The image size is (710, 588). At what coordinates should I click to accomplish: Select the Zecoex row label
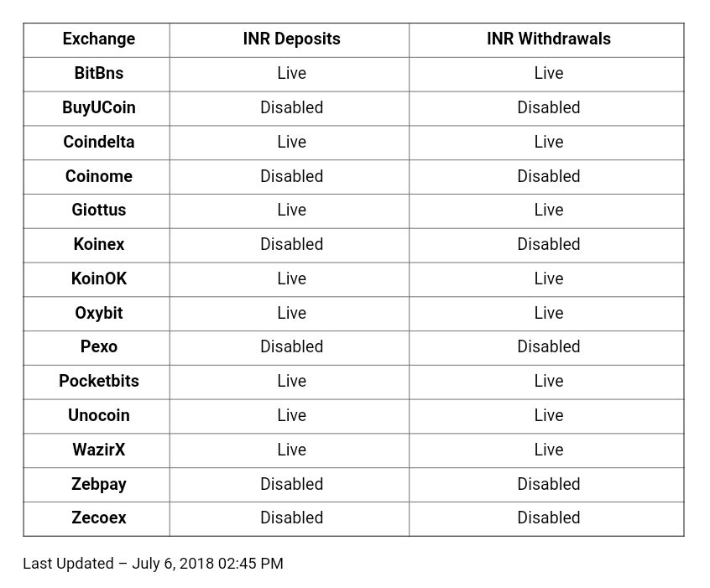(x=99, y=518)
